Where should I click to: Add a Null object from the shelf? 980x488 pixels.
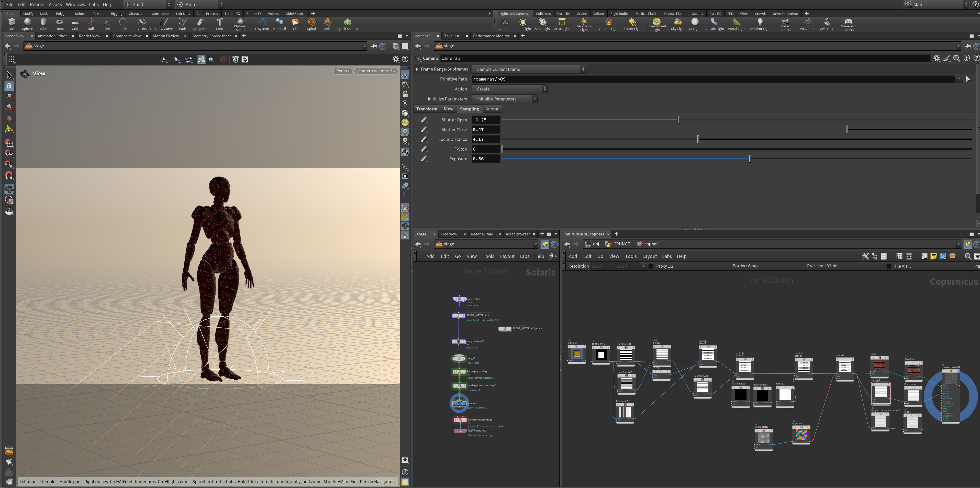click(x=91, y=24)
